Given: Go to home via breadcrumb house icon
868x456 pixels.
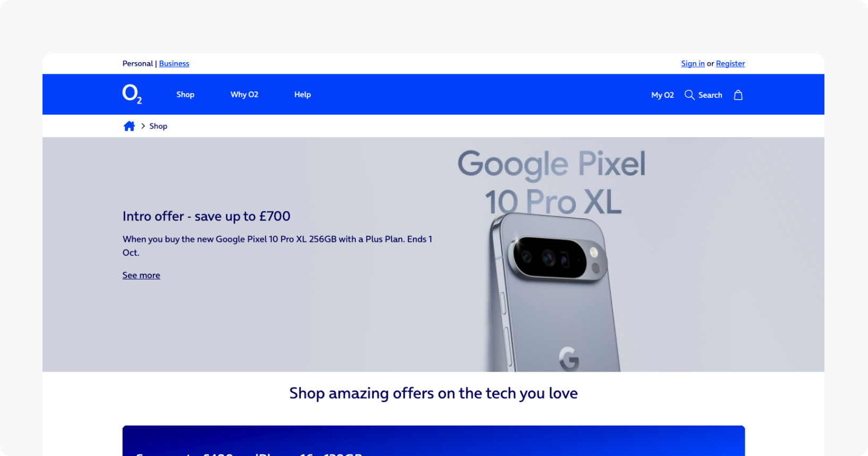Looking at the screenshot, I should pos(129,126).
